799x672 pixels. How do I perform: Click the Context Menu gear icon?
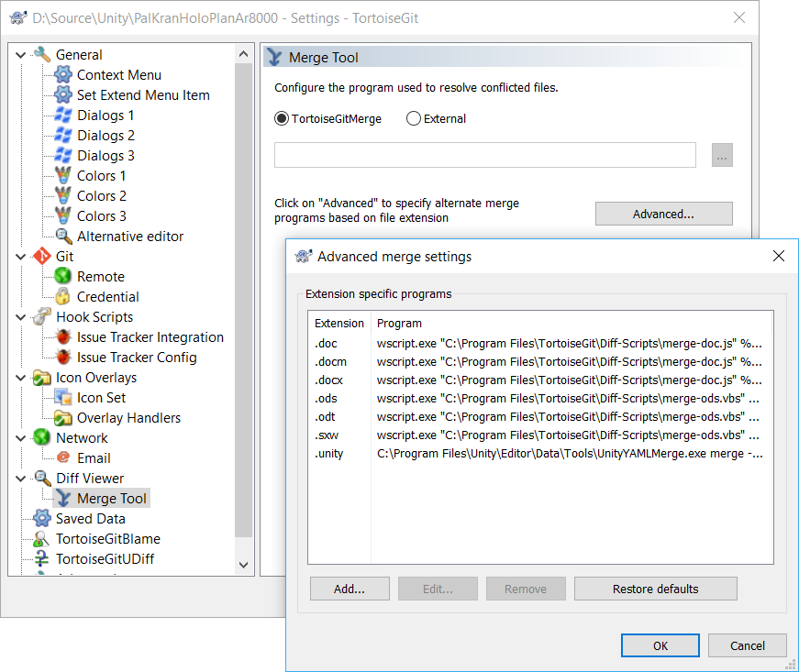[x=63, y=75]
